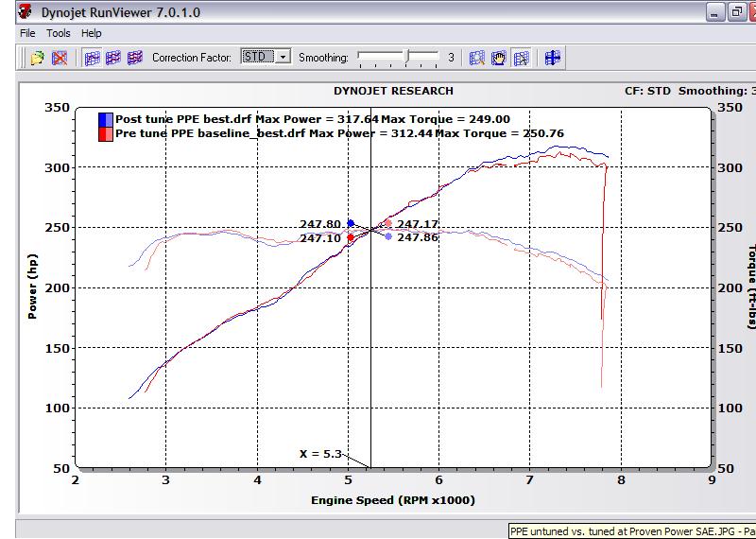Open the Tools menu

(59, 33)
